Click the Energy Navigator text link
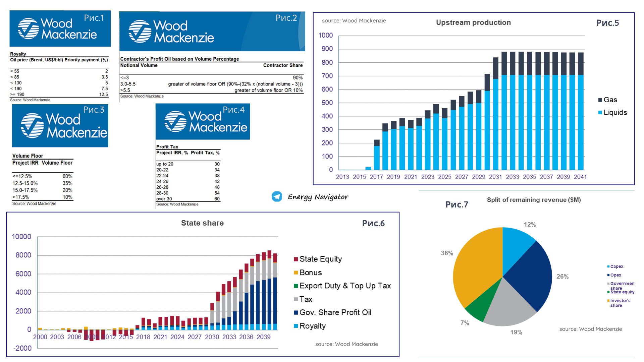This screenshot has height=362, width=644. [x=318, y=197]
